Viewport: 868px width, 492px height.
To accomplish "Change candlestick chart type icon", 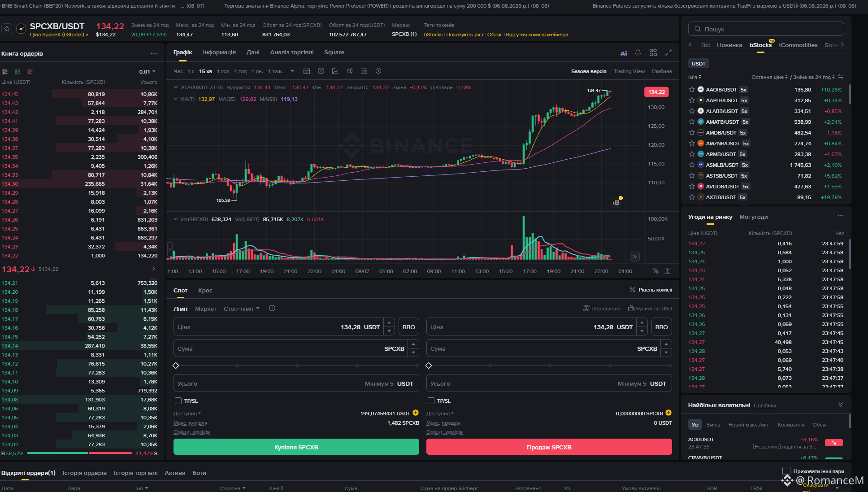I will pos(350,71).
